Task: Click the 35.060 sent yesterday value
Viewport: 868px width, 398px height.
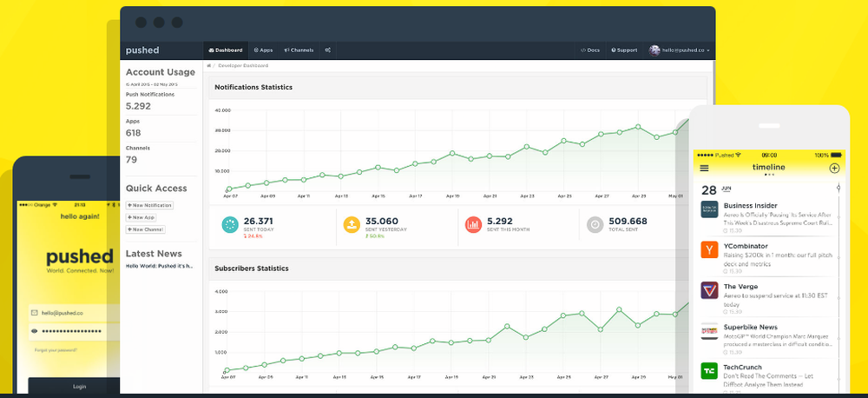Action: click(x=381, y=222)
